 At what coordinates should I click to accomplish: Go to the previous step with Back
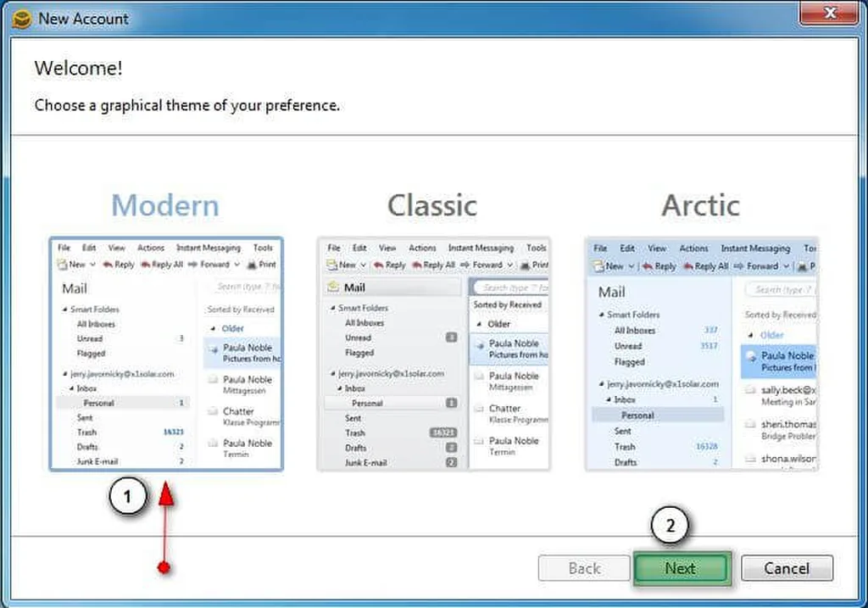pyautogui.click(x=584, y=568)
